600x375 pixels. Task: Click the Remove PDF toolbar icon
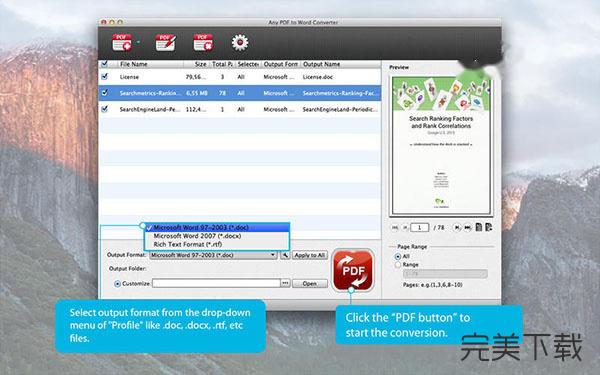(203, 42)
